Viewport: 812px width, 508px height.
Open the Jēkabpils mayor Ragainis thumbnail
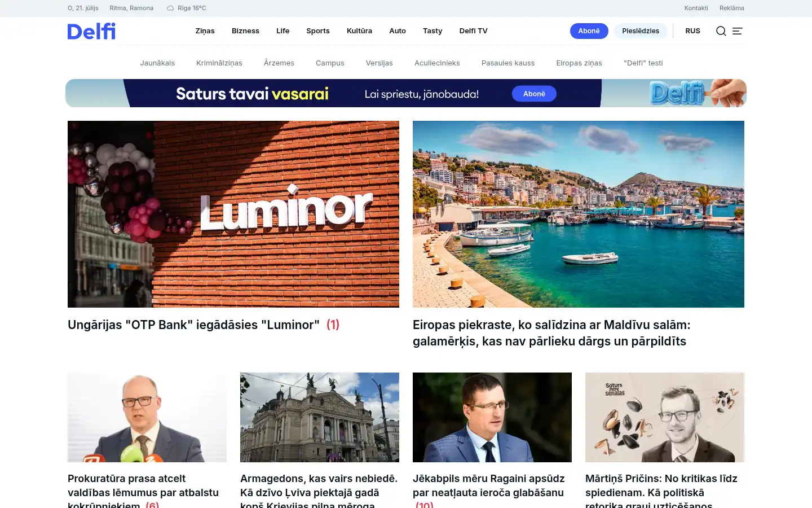click(492, 417)
